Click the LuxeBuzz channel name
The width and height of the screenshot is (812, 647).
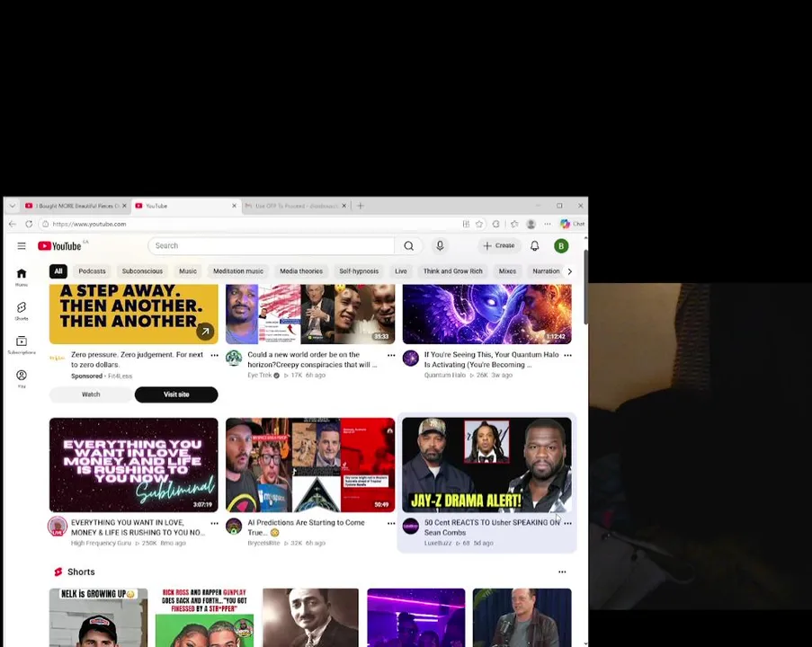pos(438,543)
